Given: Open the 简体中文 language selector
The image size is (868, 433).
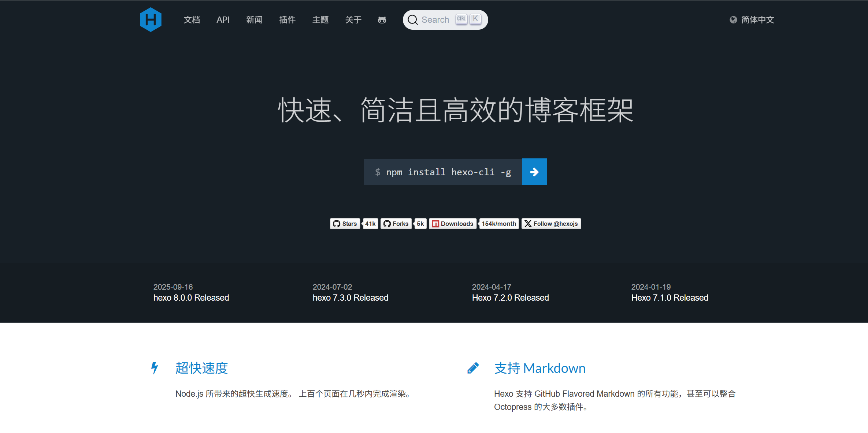Looking at the screenshot, I should point(757,20).
